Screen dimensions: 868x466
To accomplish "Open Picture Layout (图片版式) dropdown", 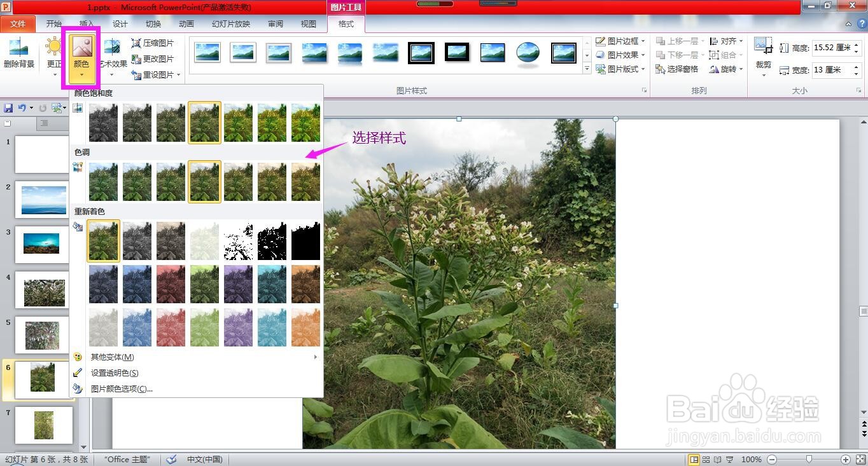I will pos(620,69).
